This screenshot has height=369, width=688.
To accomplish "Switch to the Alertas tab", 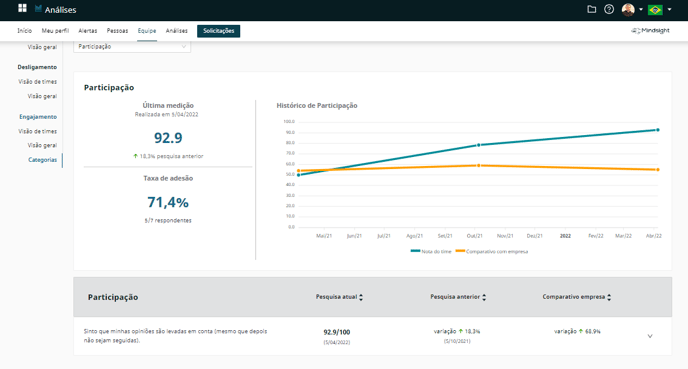I will click(88, 31).
